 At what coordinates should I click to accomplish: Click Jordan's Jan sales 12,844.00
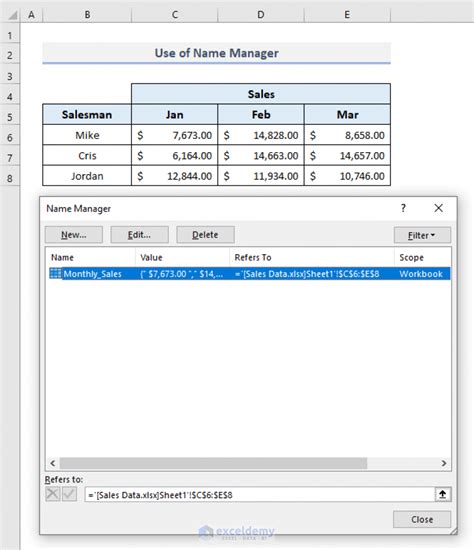[174, 176]
